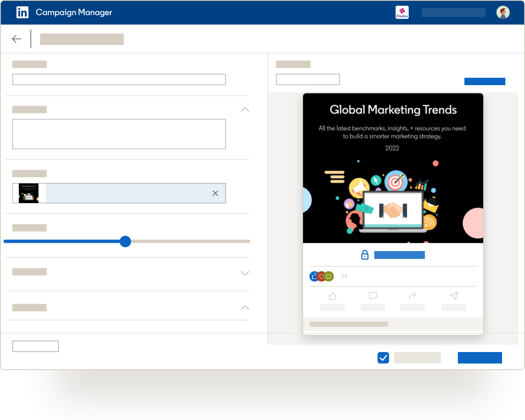525x420 pixels.
Task: Expand the section with the downward chevron
Action: (x=244, y=273)
